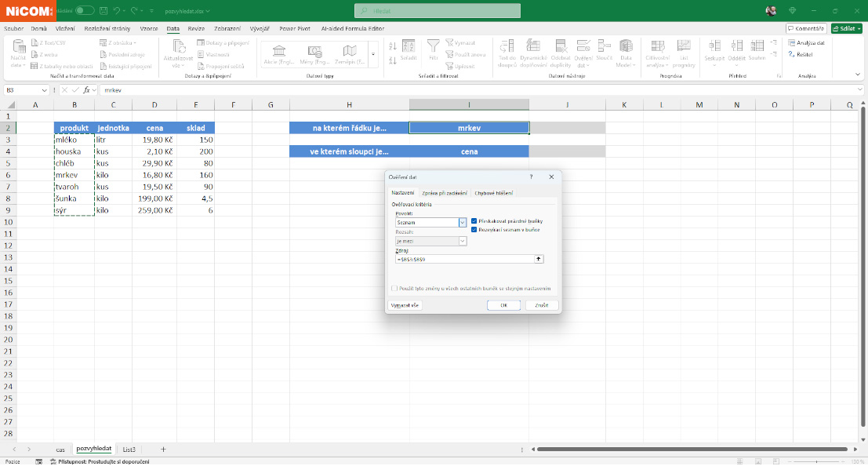Click the Analýza dat tool

807,42
